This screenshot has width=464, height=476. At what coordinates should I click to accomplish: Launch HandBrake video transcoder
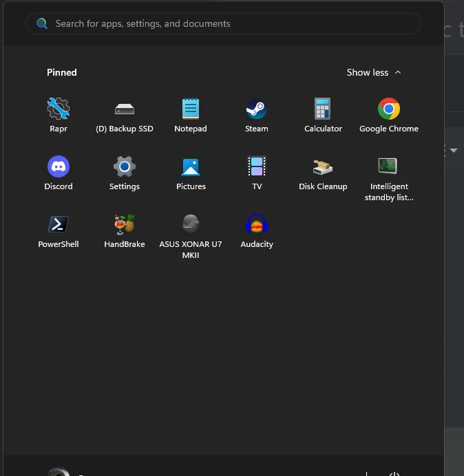point(125,231)
